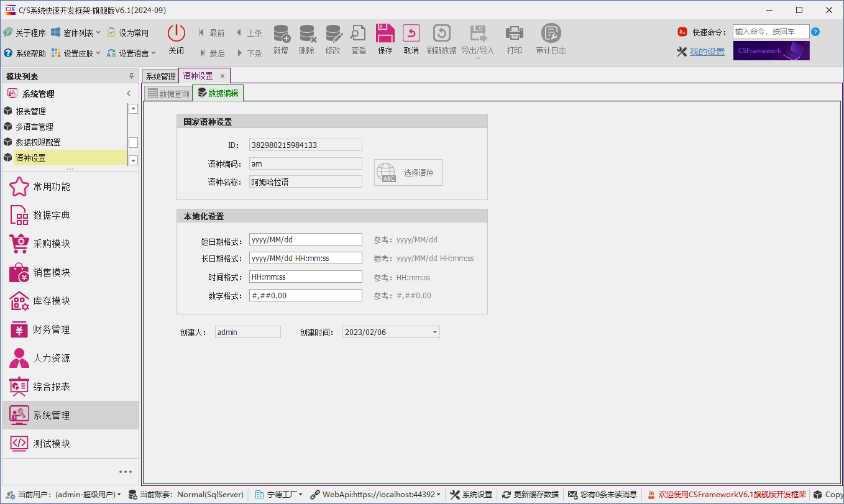Click 系统设置 in status bar
Image resolution: width=844 pixels, height=504 pixels.
(471, 495)
